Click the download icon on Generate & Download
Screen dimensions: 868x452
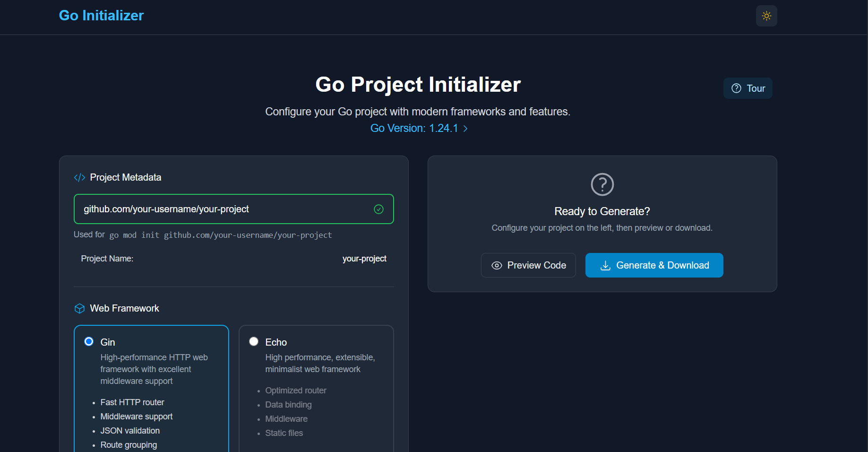(x=605, y=265)
